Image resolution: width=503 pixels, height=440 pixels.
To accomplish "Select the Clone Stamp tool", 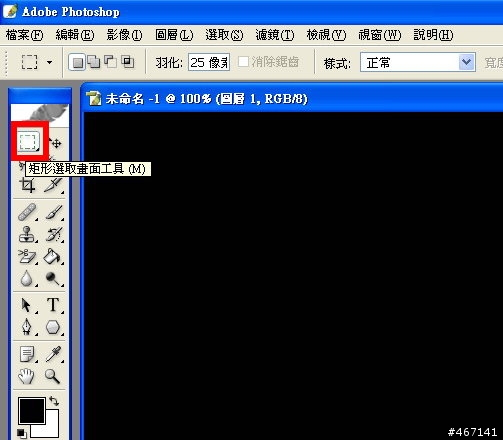I will 27,234.
